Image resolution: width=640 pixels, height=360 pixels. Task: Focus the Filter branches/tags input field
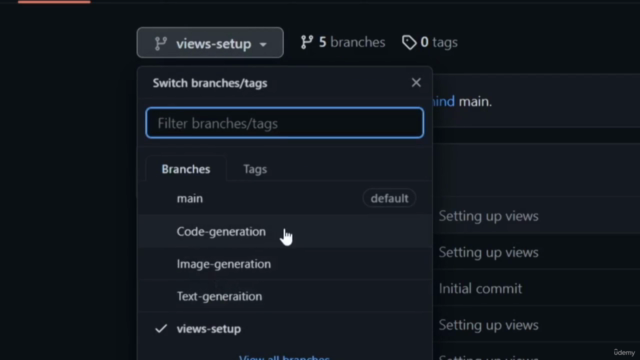(x=284, y=123)
